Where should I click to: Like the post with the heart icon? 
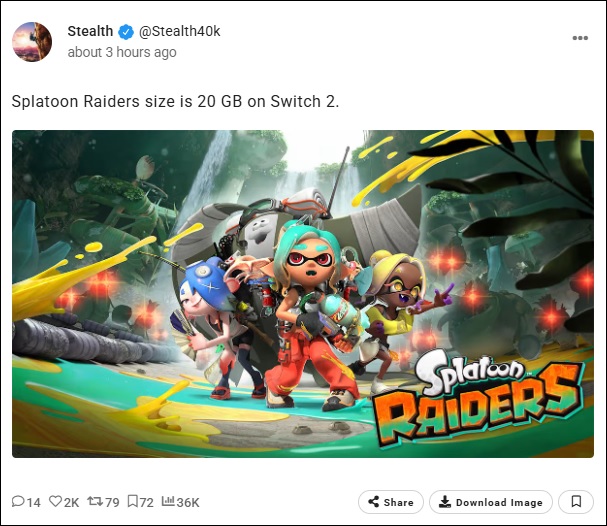(x=55, y=502)
